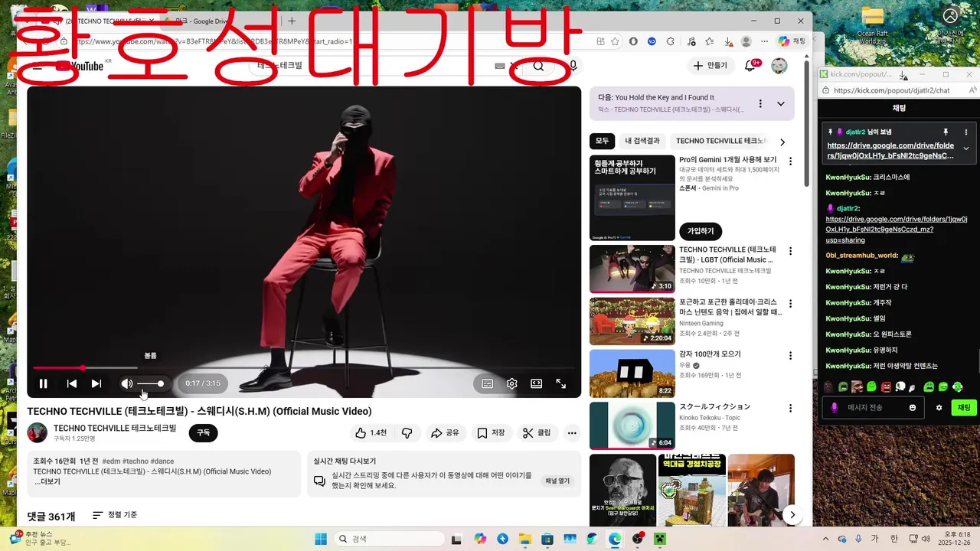Image resolution: width=980 pixels, height=551 pixels.
Task: Adjust the volume slider handle
Action: click(x=160, y=383)
